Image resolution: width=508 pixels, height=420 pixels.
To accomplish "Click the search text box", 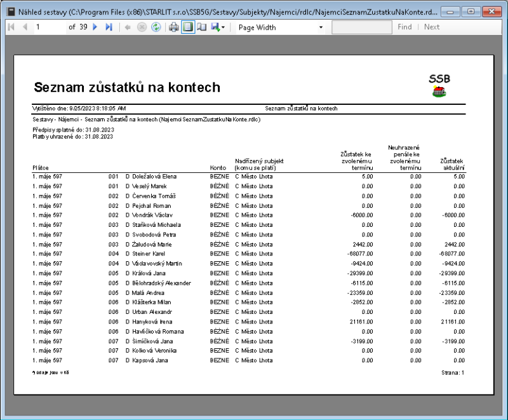I will [362, 27].
